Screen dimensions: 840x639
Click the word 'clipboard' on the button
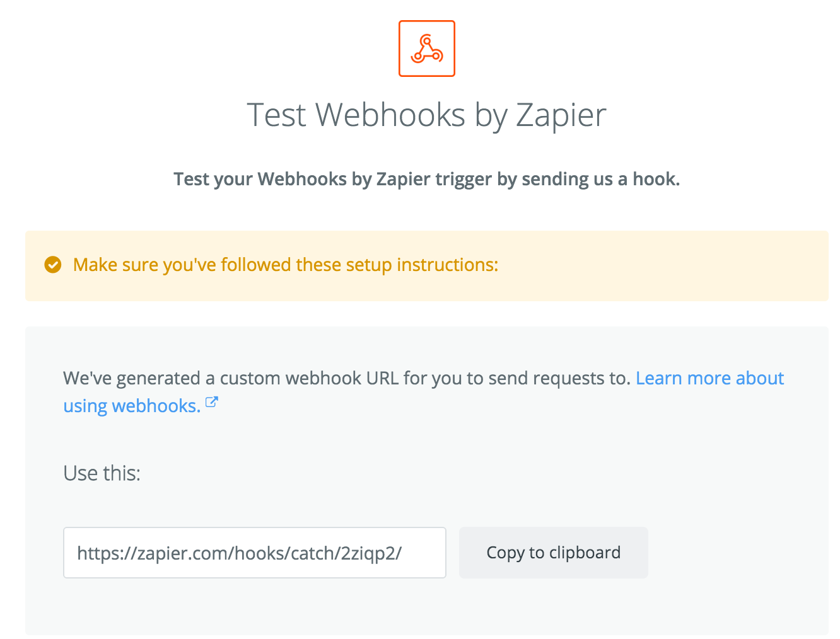[x=585, y=553]
